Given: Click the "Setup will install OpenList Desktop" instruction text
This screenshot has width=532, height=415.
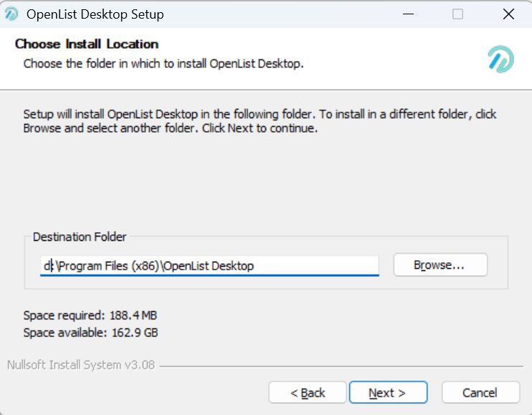Looking at the screenshot, I should click(x=260, y=121).
